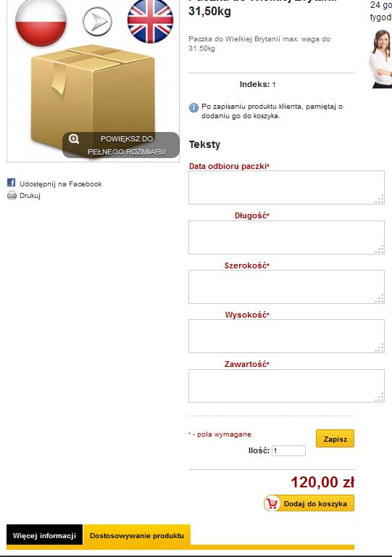Click the shopping cart icon
The height and width of the screenshot is (557, 392).
[272, 503]
